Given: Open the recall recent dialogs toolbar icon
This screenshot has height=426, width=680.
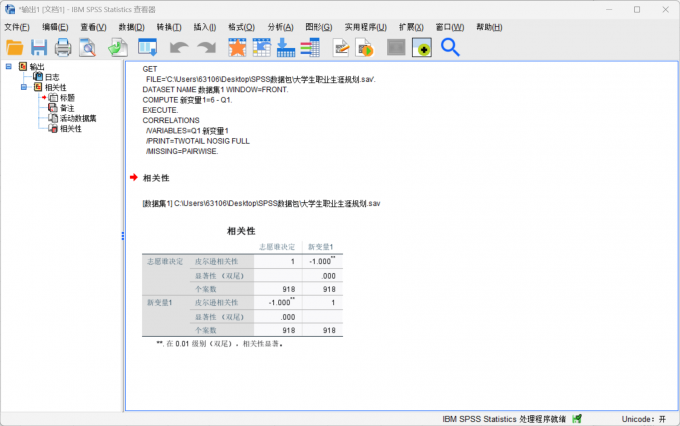Looking at the screenshot, I should click(147, 47).
